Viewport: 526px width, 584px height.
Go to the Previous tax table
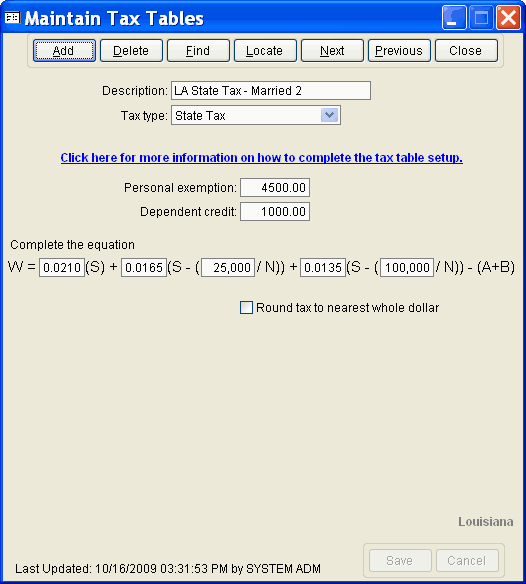coord(399,51)
